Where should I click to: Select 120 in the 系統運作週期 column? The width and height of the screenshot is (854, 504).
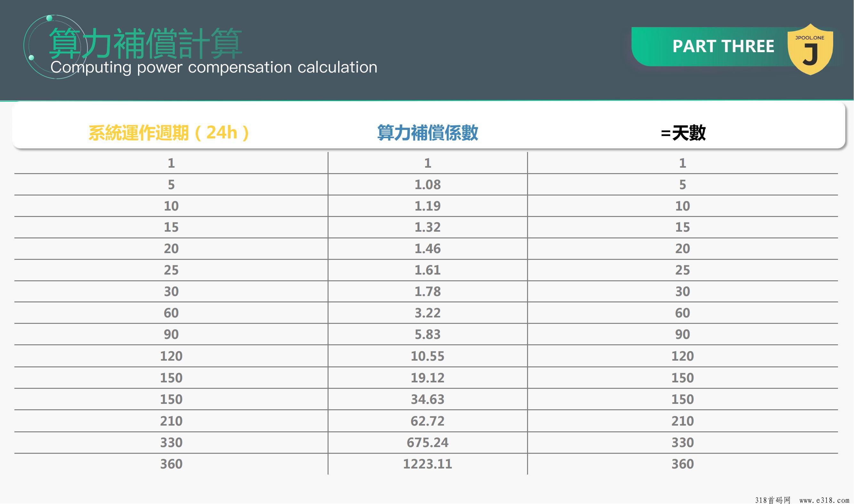click(171, 356)
